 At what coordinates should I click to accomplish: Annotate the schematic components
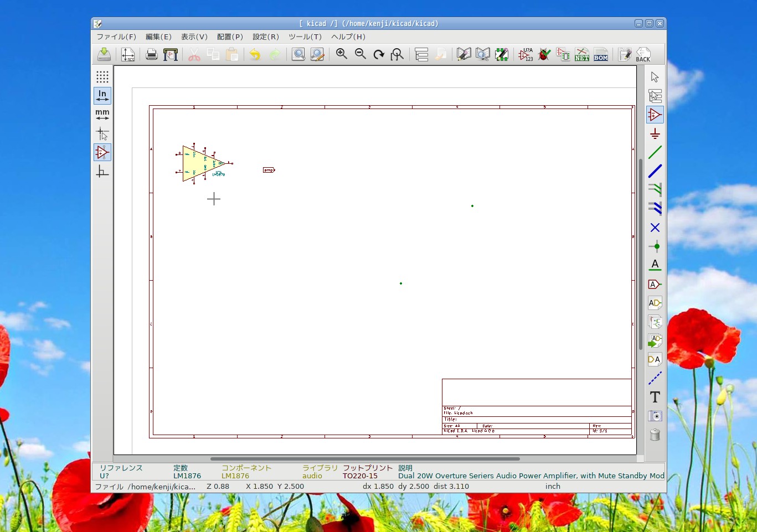tap(525, 54)
